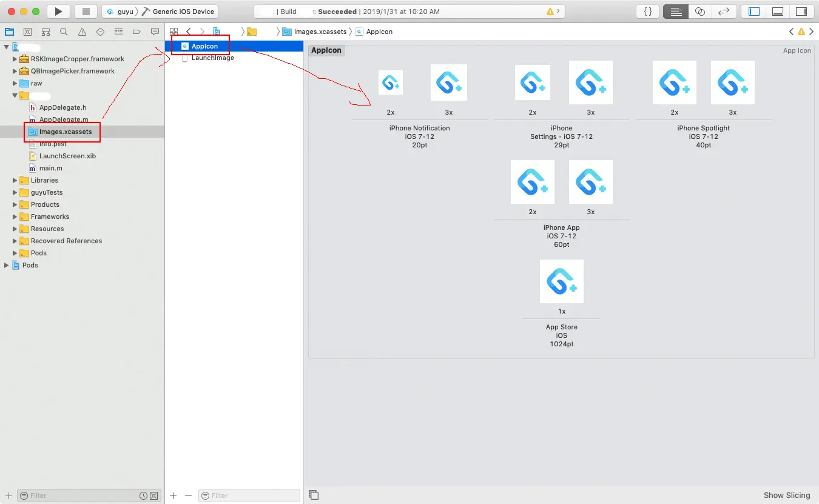Expand the RSKImageCropper.framework group
This screenshot has width=819, height=504.
[15, 59]
